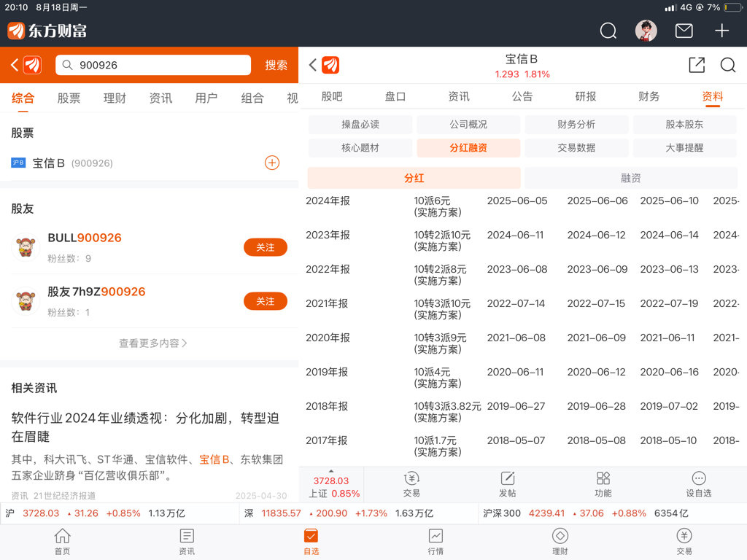This screenshot has height=560, width=747.
Task: Open the mail messages icon
Action: (684, 31)
